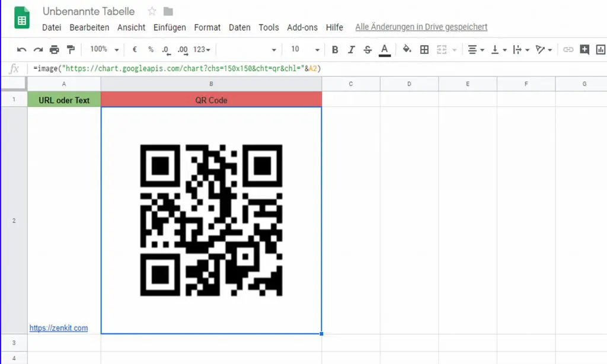Open the Format menu
The image size is (607, 364).
(207, 27)
